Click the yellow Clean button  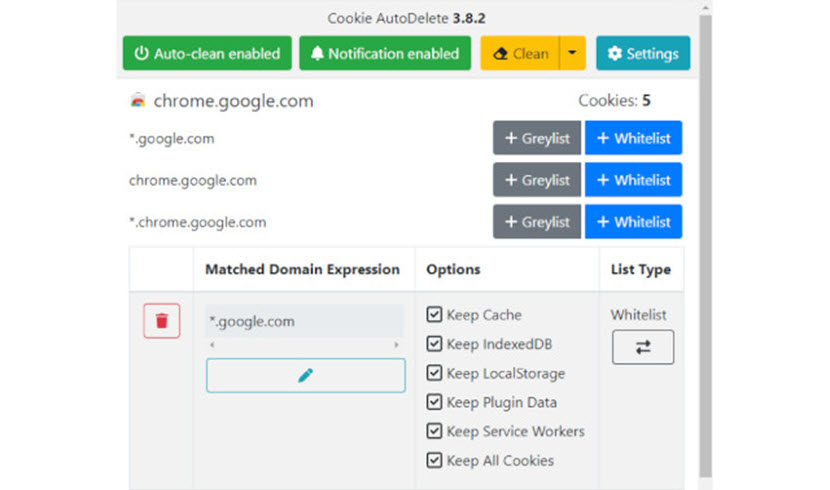(520, 53)
